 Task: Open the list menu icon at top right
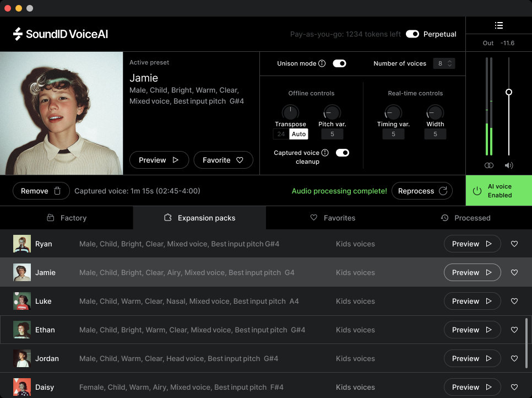[498, 25]
